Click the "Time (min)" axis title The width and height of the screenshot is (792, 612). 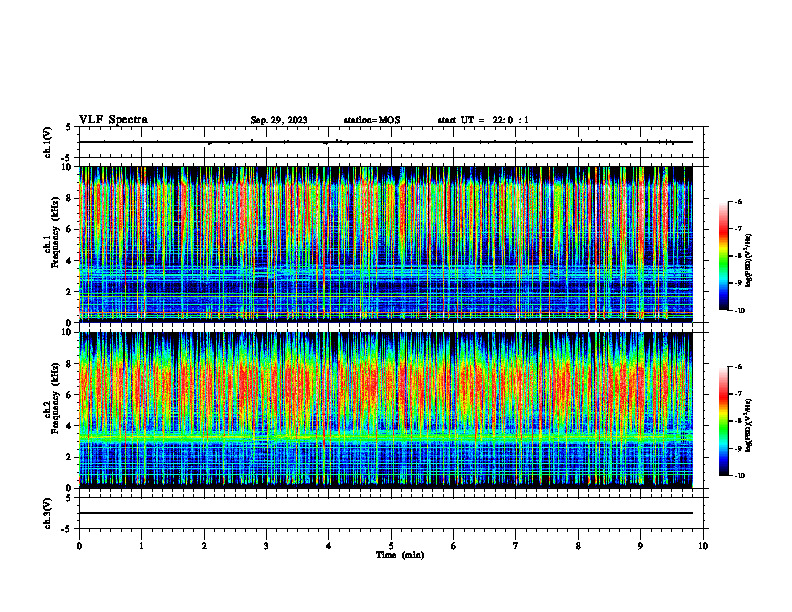pos(400,555)
